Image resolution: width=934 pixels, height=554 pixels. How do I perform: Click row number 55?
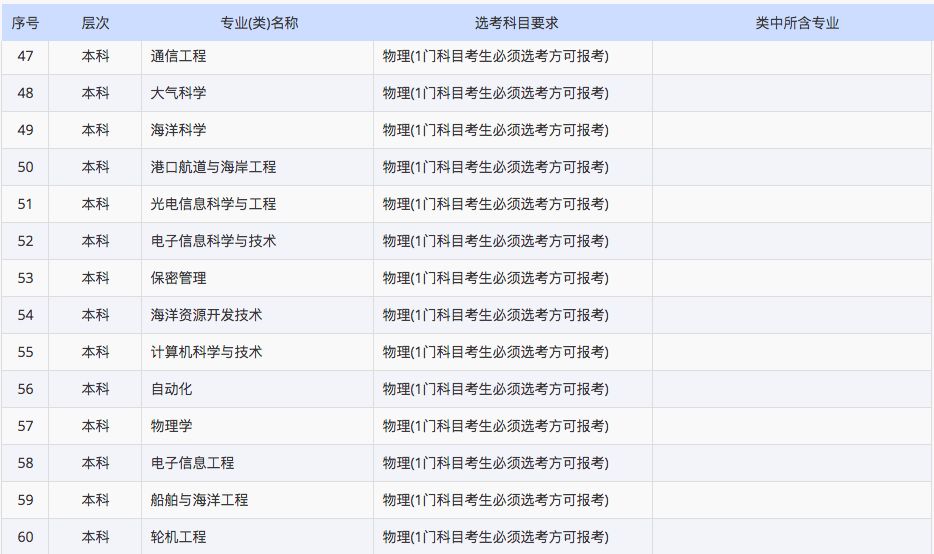coord(25,351)
